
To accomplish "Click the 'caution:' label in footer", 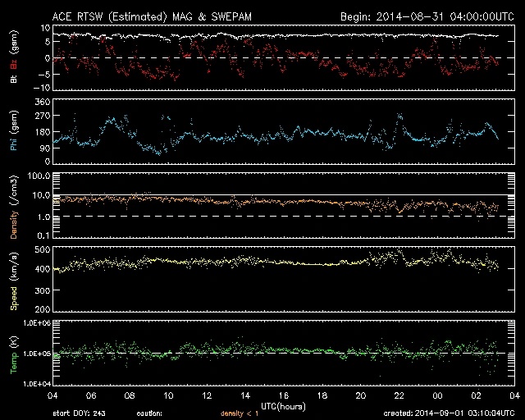I will pyautogui.click(x=151, y=414).
